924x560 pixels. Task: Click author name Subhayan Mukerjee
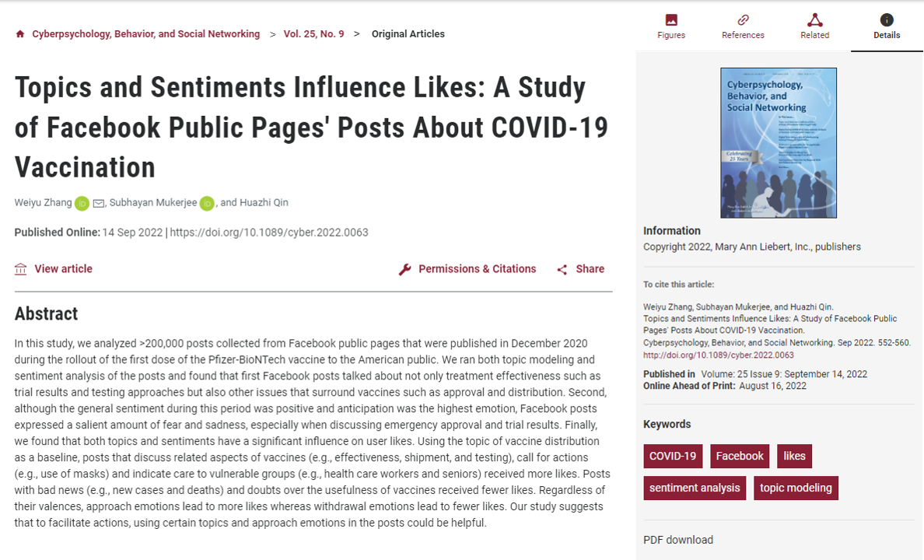click(153, 203)
